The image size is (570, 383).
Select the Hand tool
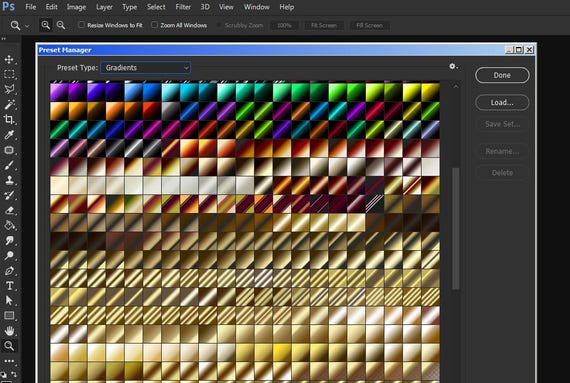9,331
